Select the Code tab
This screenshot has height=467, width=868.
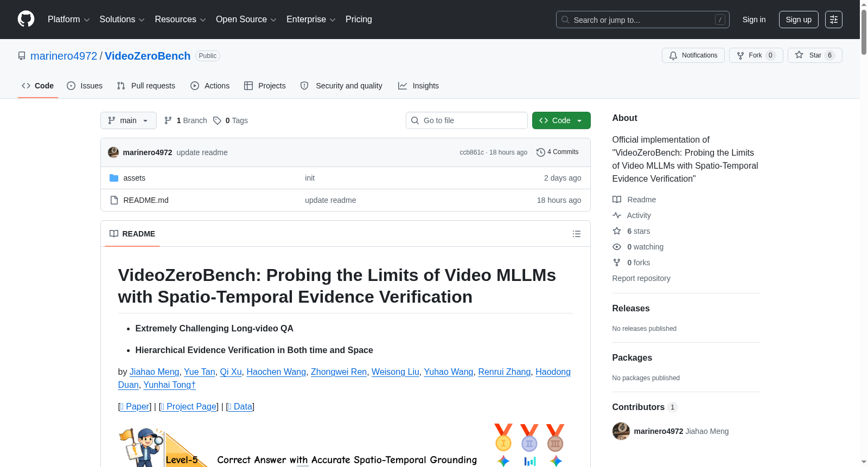point(38,86)
